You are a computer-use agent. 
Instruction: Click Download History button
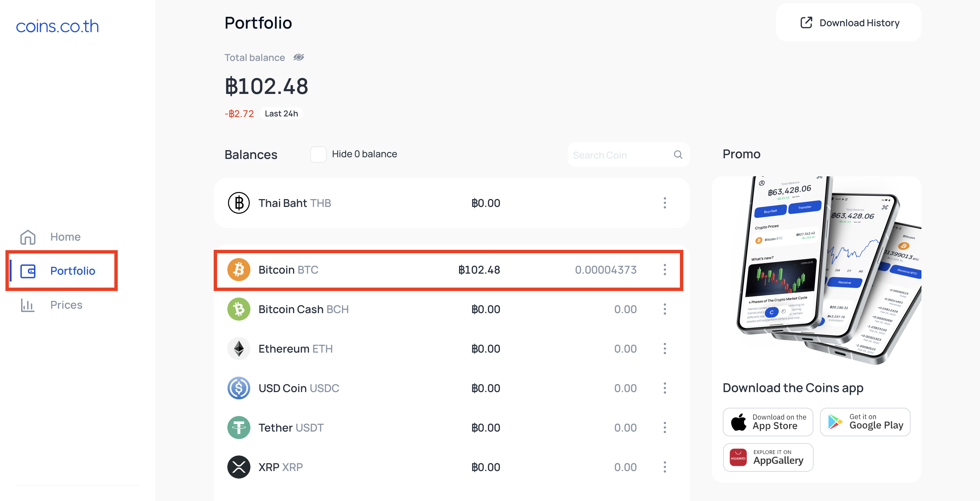849,23
